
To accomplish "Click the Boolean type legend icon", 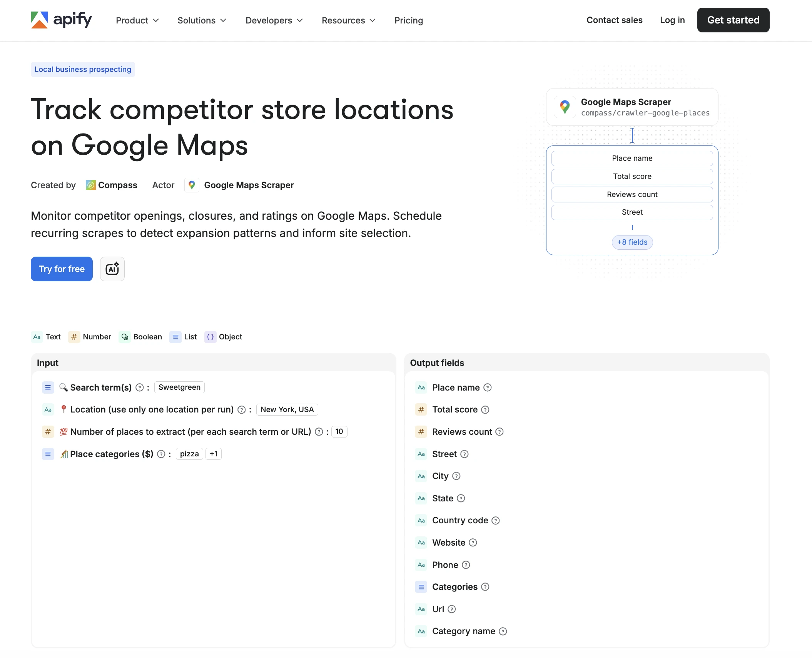I will 125,337.
